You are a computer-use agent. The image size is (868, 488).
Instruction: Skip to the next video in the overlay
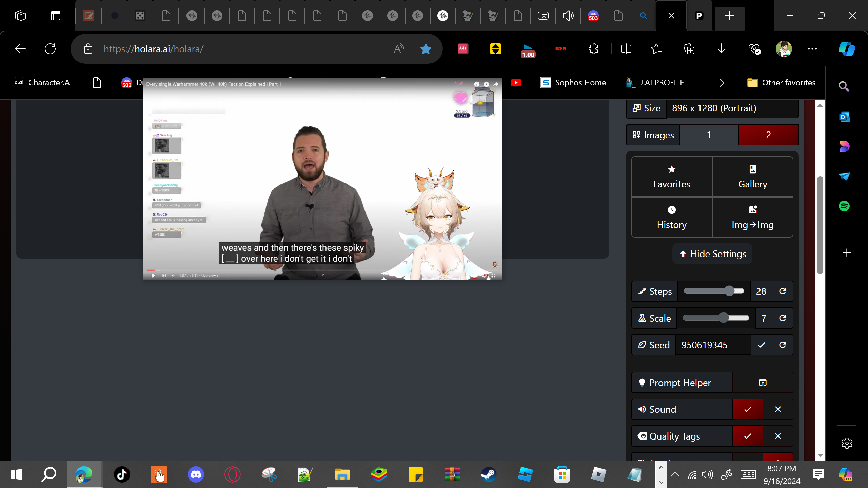click(x=164, y=276)
